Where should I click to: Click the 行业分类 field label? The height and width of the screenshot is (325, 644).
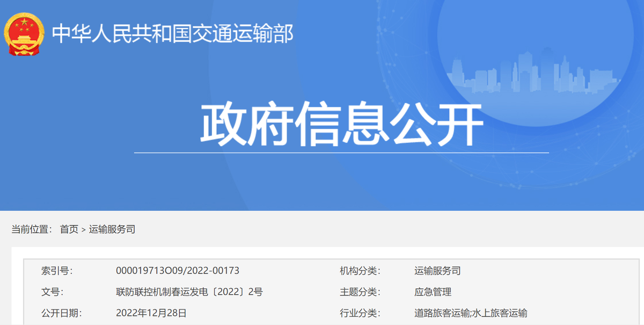[x=360, y=313]
